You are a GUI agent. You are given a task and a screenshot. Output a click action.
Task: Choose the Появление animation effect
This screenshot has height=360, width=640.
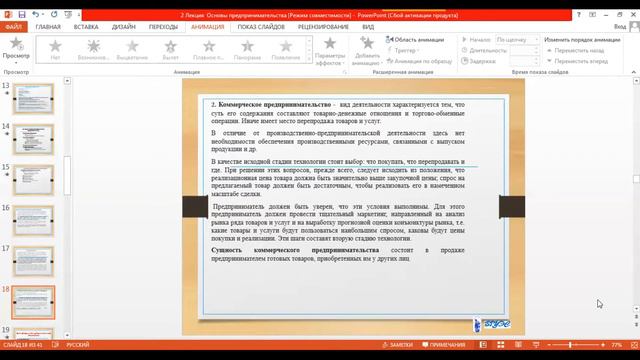(286, 50)
